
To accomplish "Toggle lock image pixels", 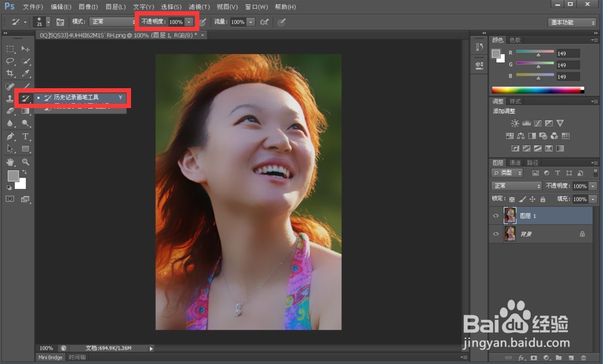I will 522,199.
